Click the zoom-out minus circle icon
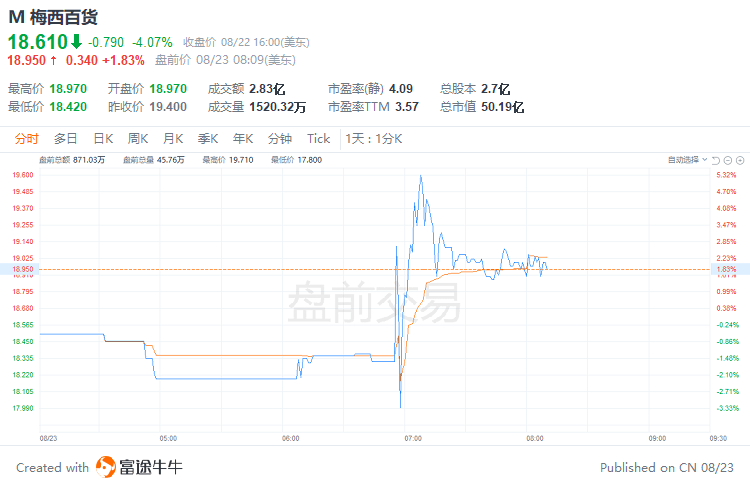The image size is (750, 488). tap(728, 160)
